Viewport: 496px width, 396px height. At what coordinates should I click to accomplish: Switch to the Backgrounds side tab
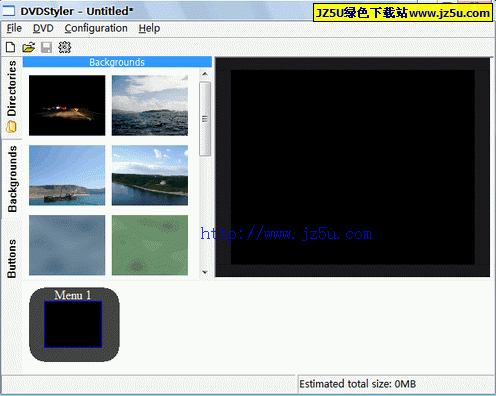click(x=12, y=179)
